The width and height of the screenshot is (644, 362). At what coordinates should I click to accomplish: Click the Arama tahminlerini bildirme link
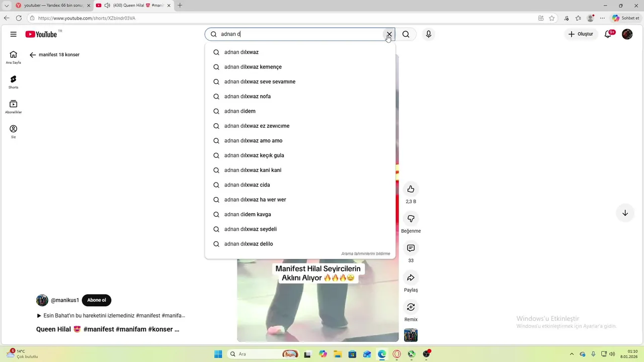point(366,253)
